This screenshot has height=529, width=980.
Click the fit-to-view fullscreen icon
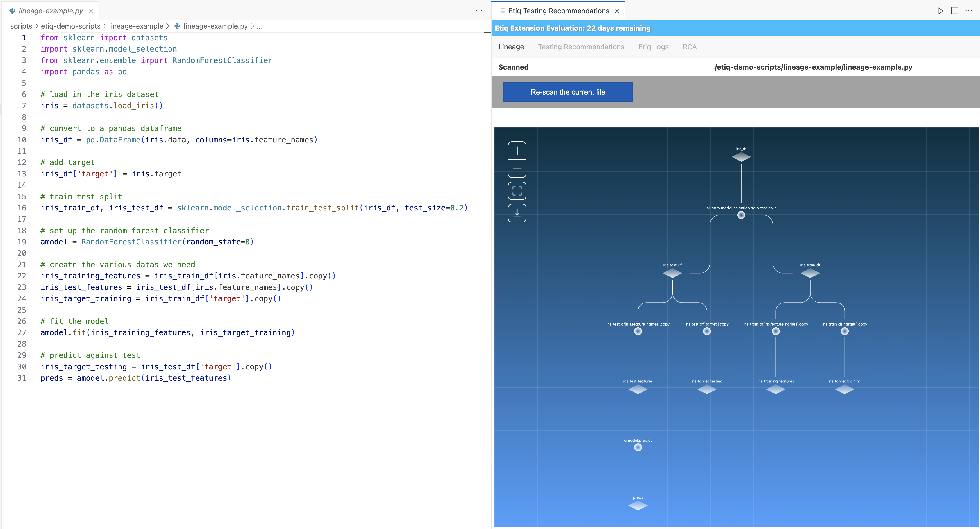[517, 191]
